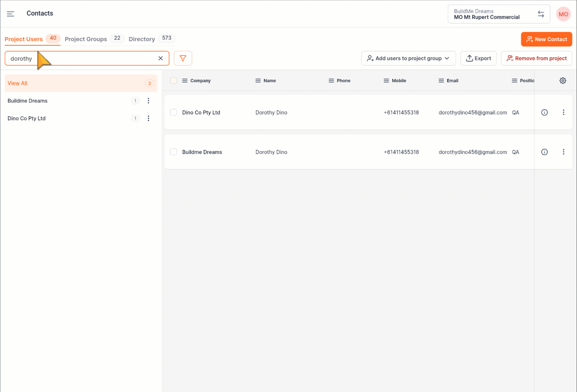Switch to the Directory tab
Screen dimensions: 577x392
(142, 39)
